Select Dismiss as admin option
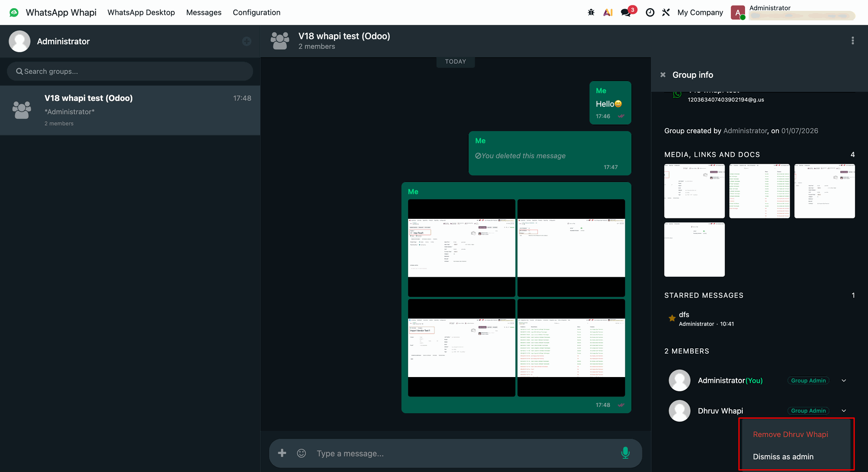 click(783, 457)
